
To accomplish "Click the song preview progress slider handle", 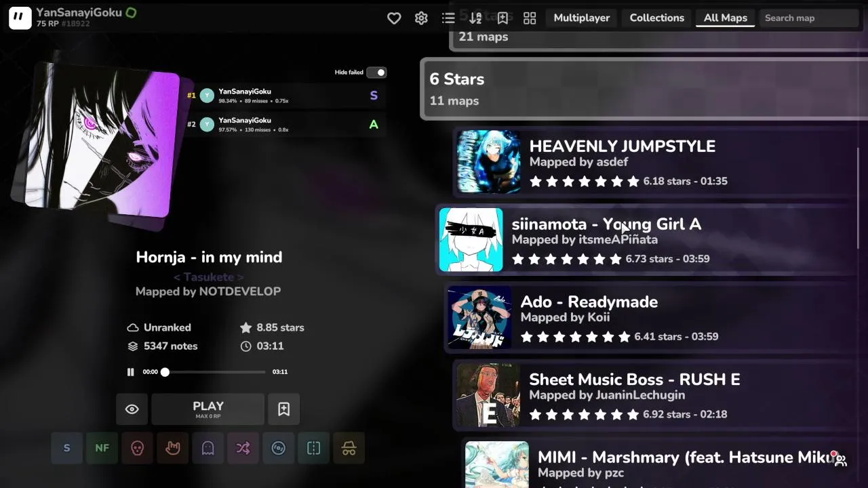I will click(x=165, y=371).
